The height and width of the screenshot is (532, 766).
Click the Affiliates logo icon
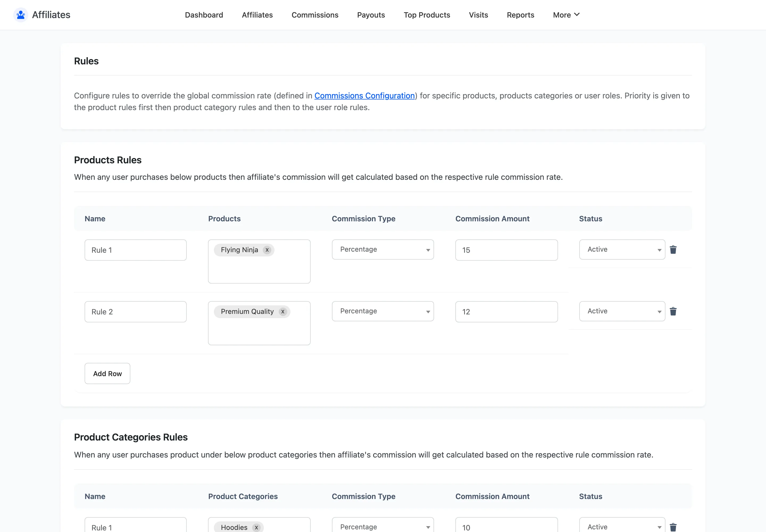21,15
